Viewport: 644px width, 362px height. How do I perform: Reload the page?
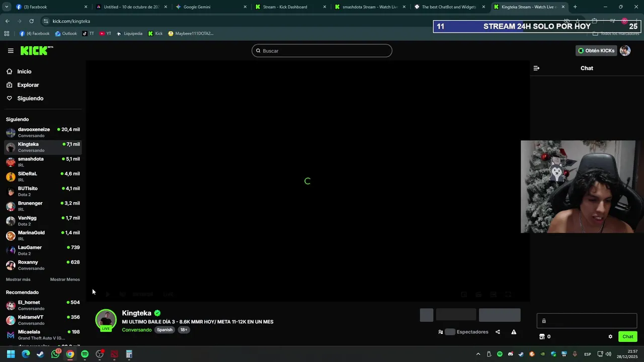pos(31,21)
